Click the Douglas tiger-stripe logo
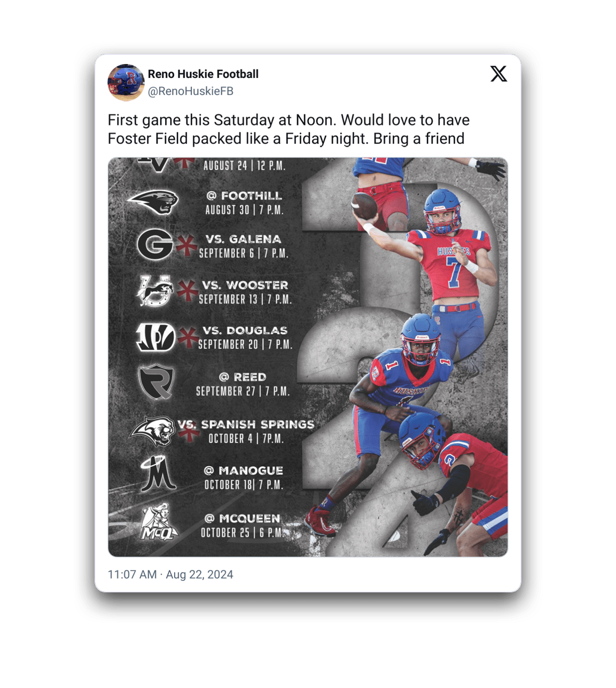The height and width of the screenshot is (688, 616). [155, 337]
